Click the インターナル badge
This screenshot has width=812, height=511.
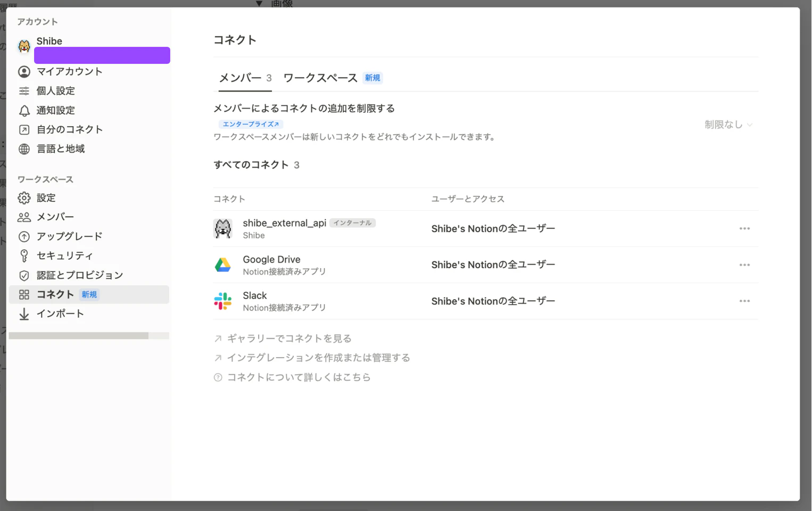coord(352,223)
